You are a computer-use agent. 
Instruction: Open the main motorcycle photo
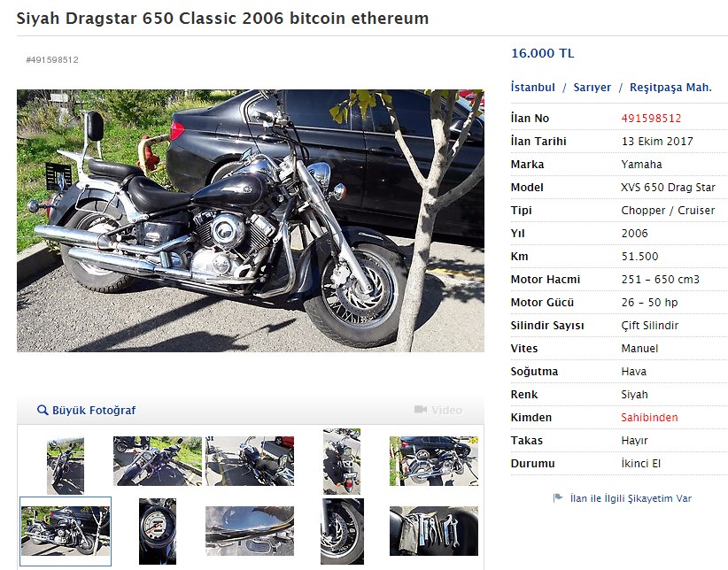point(251,220)
